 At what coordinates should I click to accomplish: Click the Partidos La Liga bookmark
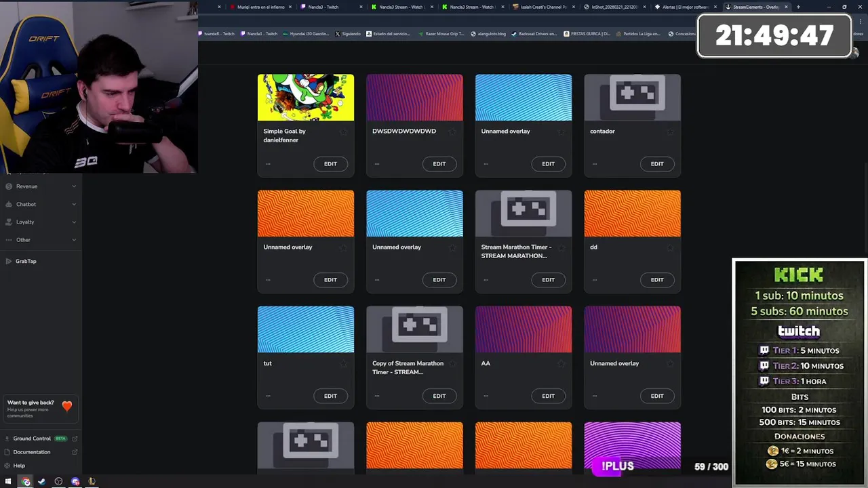(x=638, y=33)
